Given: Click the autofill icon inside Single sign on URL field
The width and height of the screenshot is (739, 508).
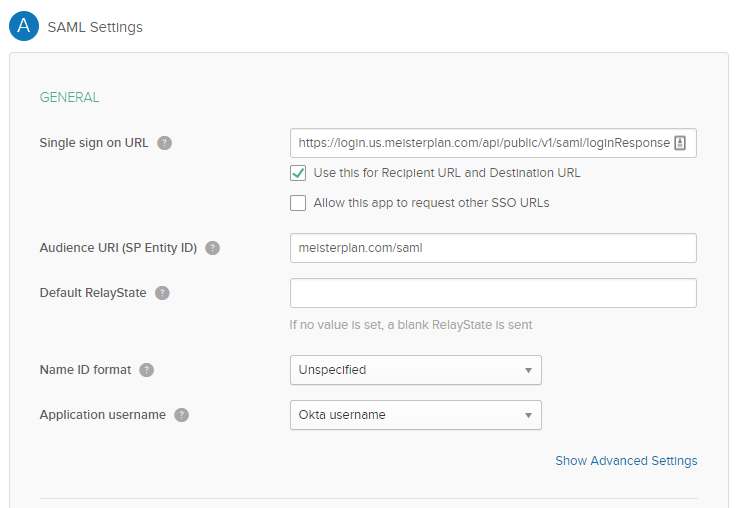Looking at the screenshot, I should click(x=680, y=143).
